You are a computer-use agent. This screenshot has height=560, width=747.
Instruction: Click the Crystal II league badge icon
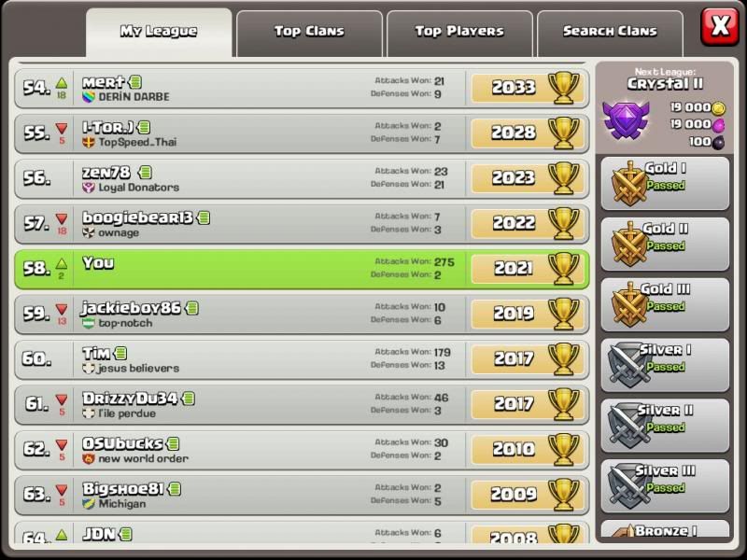point(626,119)
